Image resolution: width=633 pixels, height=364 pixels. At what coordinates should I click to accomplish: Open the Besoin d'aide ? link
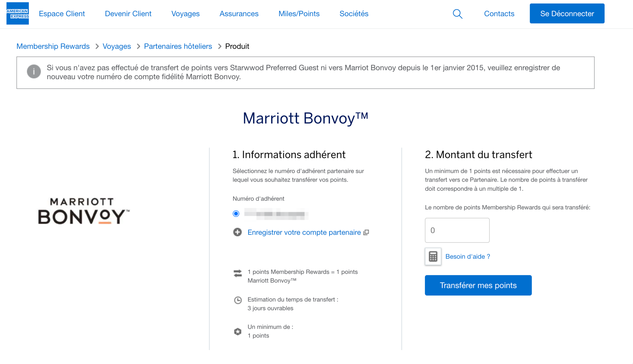coord(467,256)
